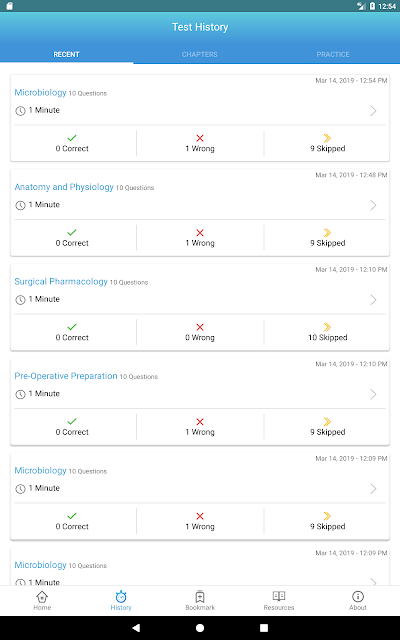Open the Home tab icon
Image resolution: width=400 pixels, height=640 pixels.
[42, 597]
